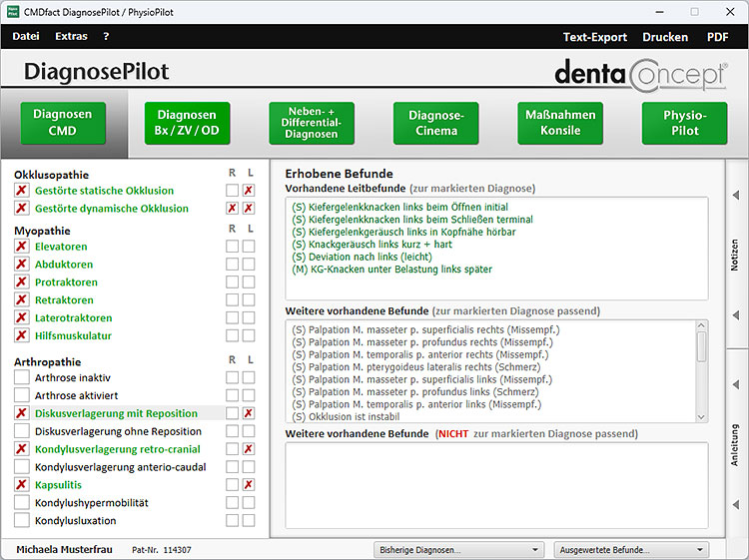Open the Physio-Pilot section
The image size is (749, 560).
click(684, 123)
